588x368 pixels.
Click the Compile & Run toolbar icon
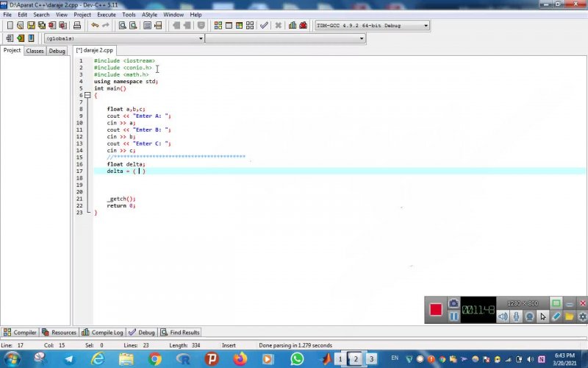[x=240, y=26]
